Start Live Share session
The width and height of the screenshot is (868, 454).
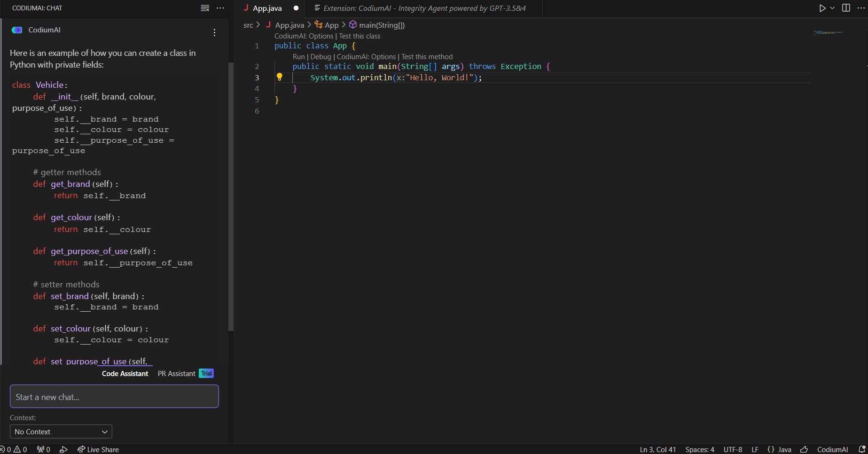[98, 449]
